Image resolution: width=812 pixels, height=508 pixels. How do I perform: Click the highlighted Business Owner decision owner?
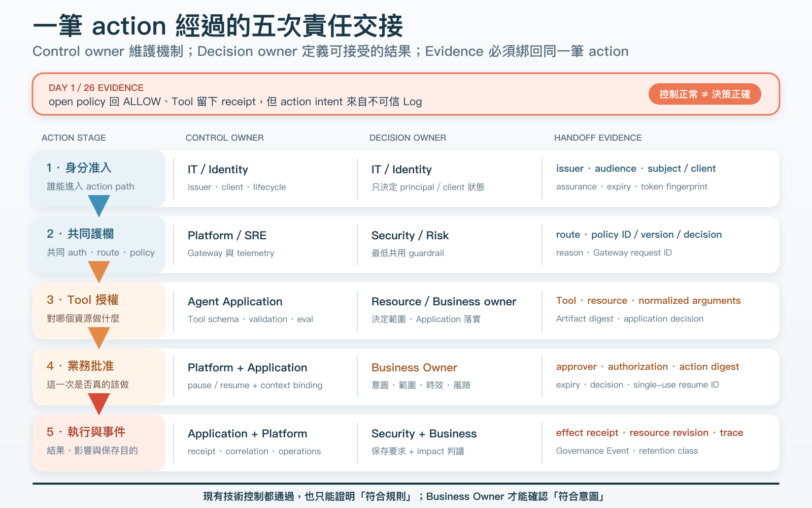coord(414,368)
